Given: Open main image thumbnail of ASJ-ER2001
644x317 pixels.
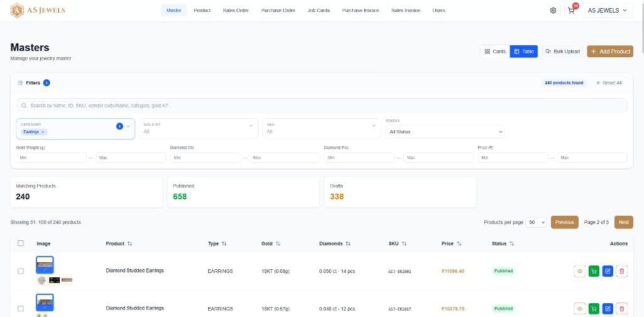Looking at the screenshot, I should (45, 265).
